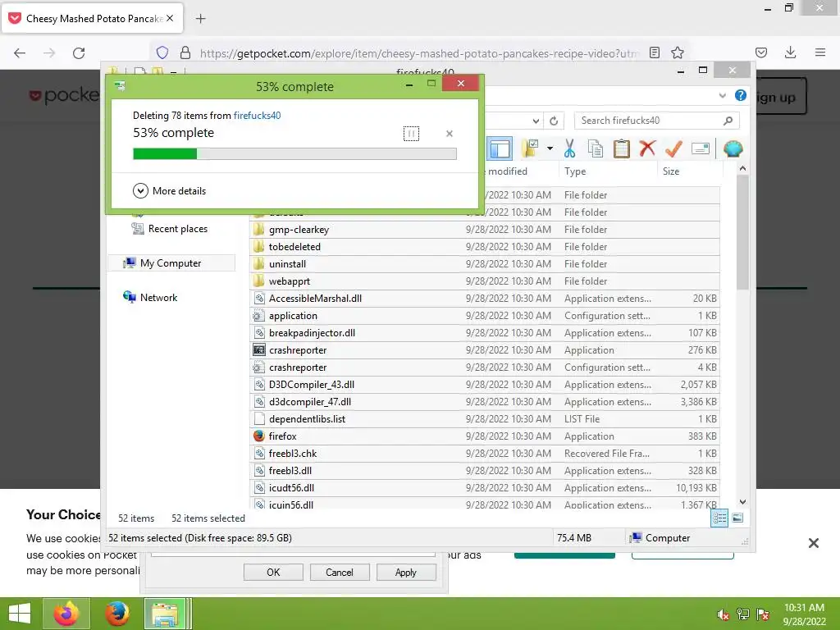Viewport: 840px width, 630px height.
Task: Open the dropdown arrow beside folder options icon
Action: 550,148
